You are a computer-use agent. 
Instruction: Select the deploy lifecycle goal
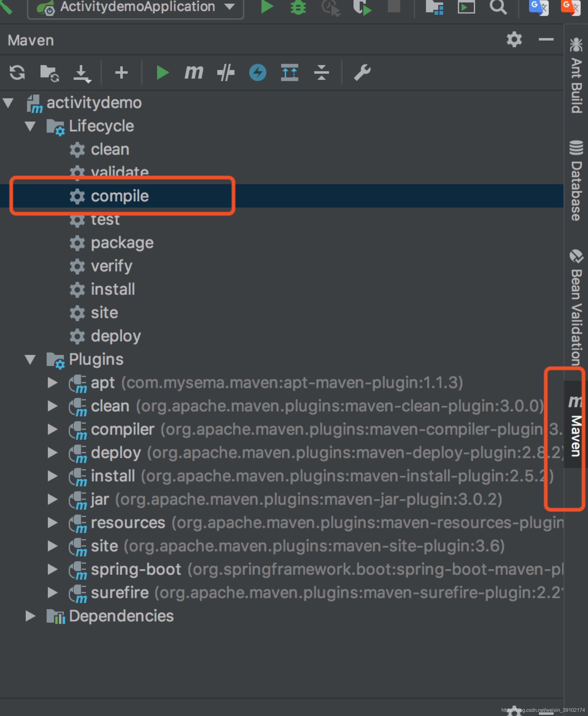(x=282, y=336)
